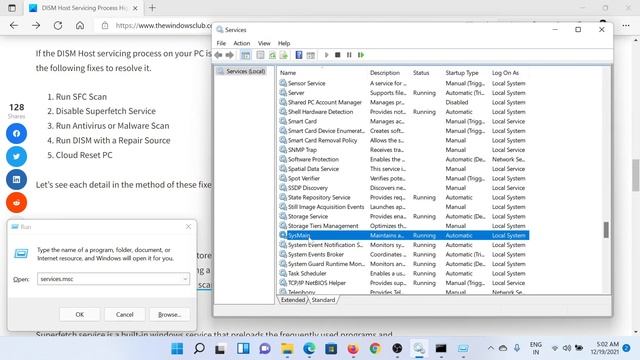Click the browser Home button
Viewport: 640px width, 360px height.
click(80, 25)
